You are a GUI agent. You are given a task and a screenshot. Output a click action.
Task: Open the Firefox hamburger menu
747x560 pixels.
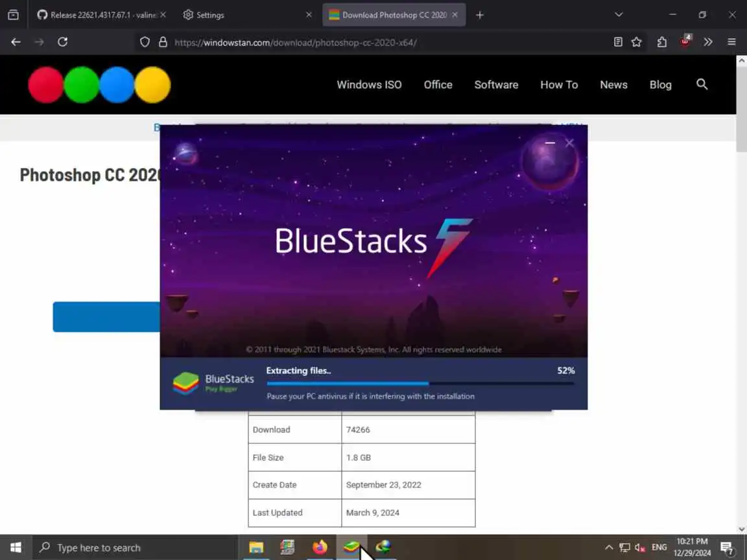tap(731, 42)
